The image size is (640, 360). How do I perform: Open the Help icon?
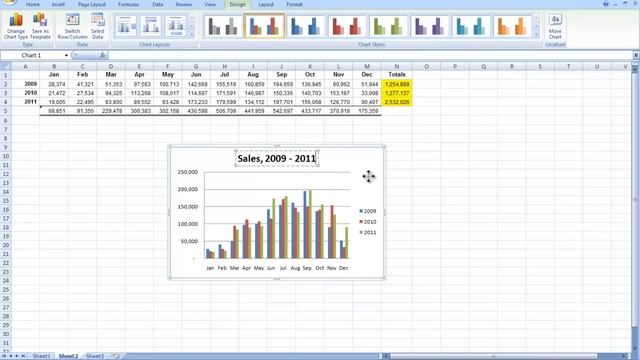(x=606, y=4)
